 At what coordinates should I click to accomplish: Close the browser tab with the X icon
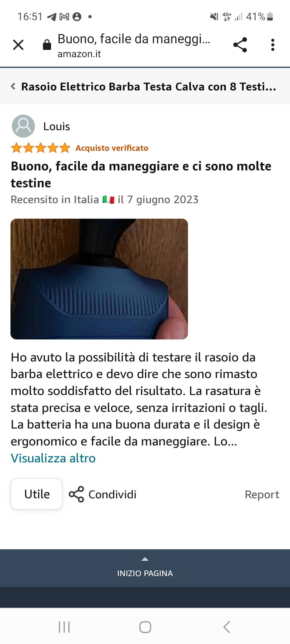pos(18,45)
